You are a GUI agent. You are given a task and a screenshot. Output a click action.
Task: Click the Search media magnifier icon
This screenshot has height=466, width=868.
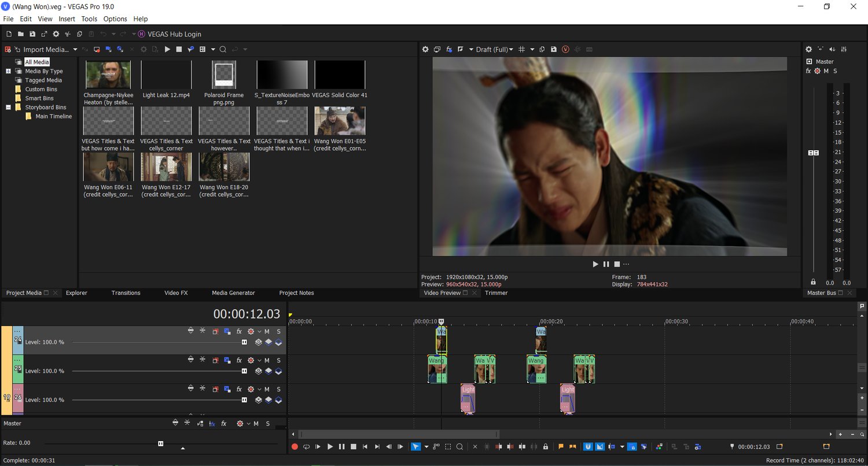pyautogui.click(x=223, y=50)
